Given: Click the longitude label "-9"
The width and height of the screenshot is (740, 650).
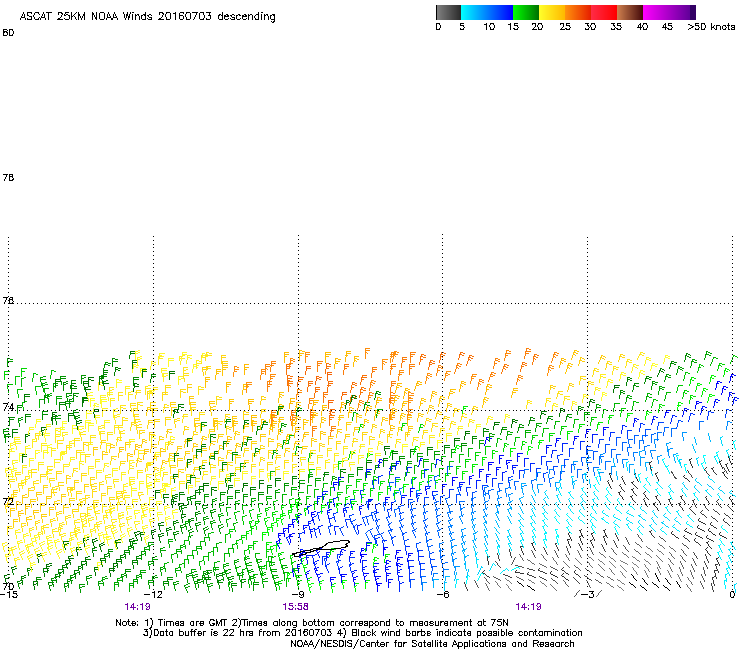Looking at the screenshot, I should 298,594.
